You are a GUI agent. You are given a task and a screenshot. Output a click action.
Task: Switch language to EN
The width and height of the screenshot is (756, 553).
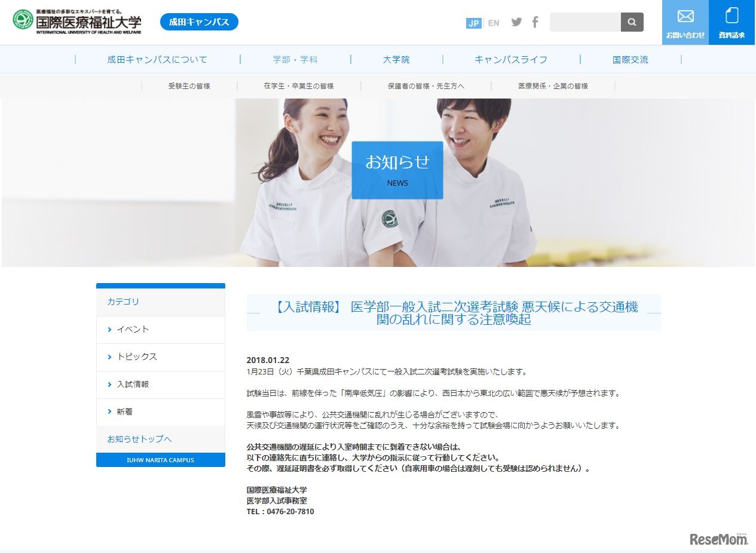(494, 23)
